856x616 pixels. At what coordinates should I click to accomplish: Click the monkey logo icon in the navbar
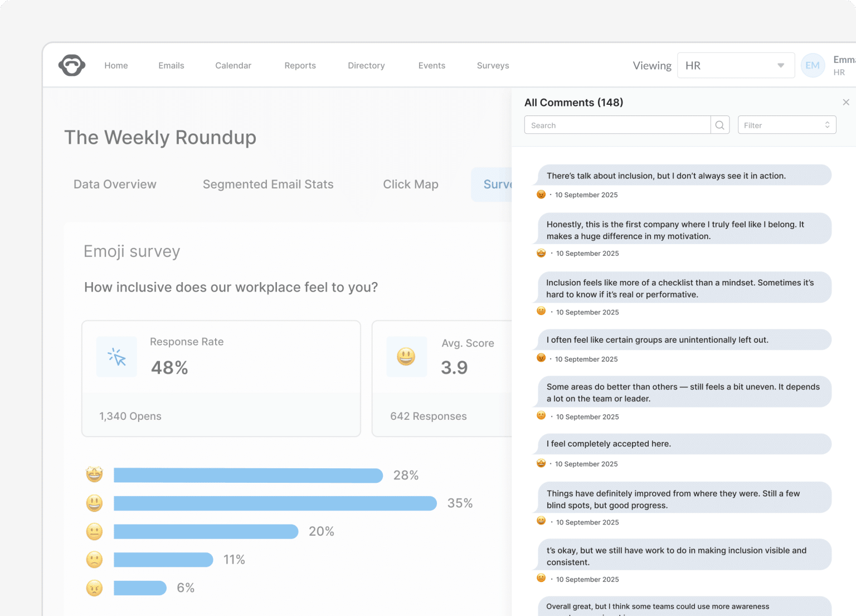[x=71, y=65]
